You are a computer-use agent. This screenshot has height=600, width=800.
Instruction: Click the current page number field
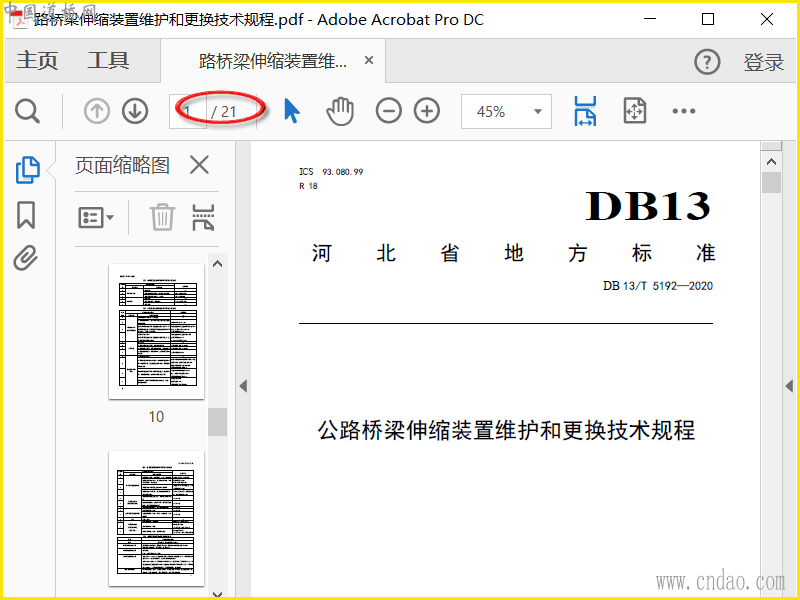[188, 111]
